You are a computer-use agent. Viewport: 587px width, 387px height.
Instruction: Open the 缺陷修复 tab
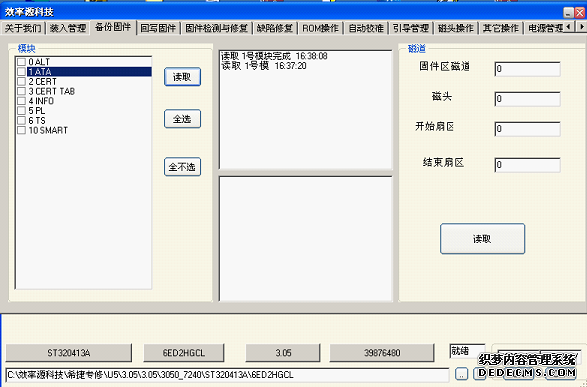tap(275, 28)
